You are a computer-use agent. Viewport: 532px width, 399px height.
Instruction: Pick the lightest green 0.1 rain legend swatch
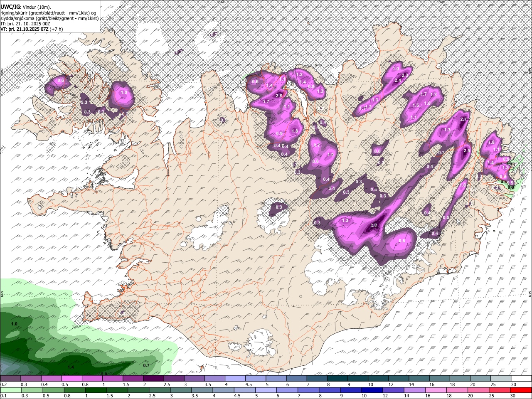[10, 390]
